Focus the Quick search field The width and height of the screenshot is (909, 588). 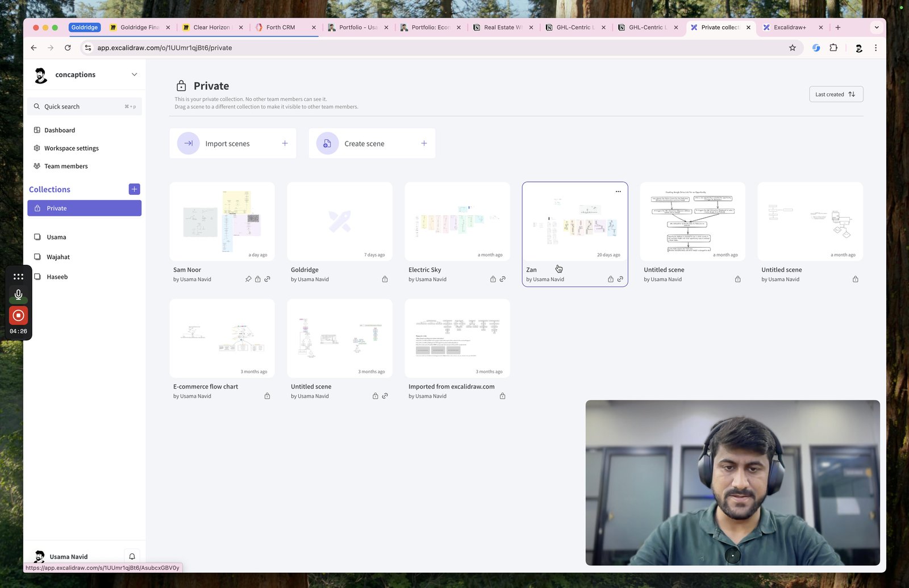pos(84,106)
